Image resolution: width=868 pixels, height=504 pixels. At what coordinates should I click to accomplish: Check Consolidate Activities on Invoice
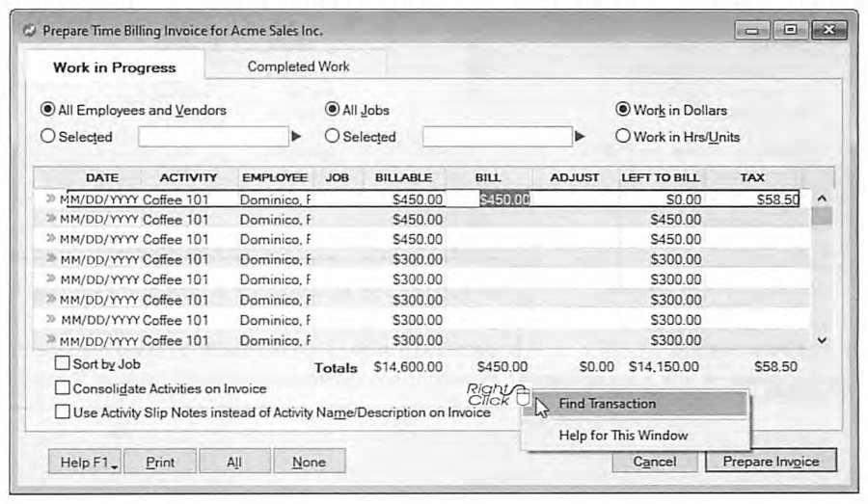(x=63, y=387)
